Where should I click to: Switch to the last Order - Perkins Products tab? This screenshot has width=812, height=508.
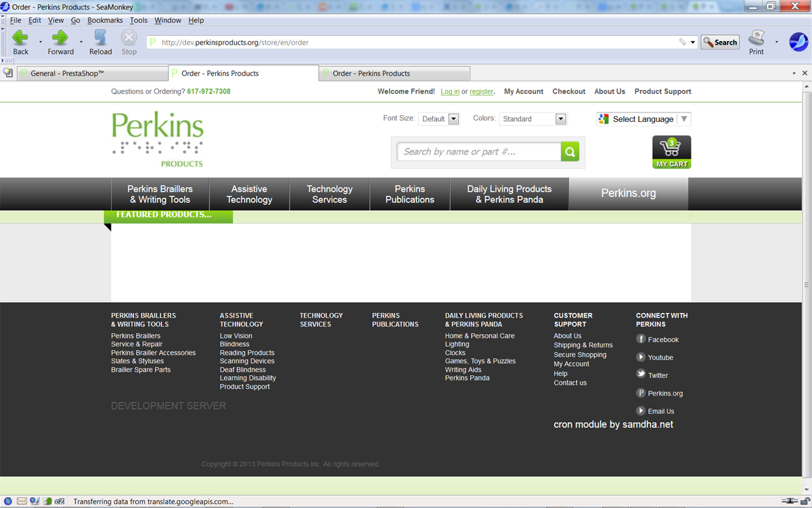(x=394, y=73)
